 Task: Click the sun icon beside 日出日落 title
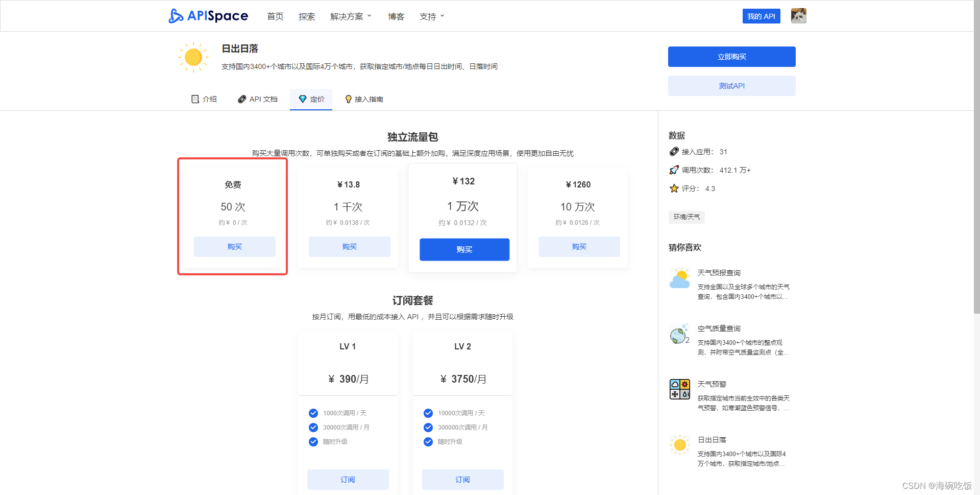[193, 57]
